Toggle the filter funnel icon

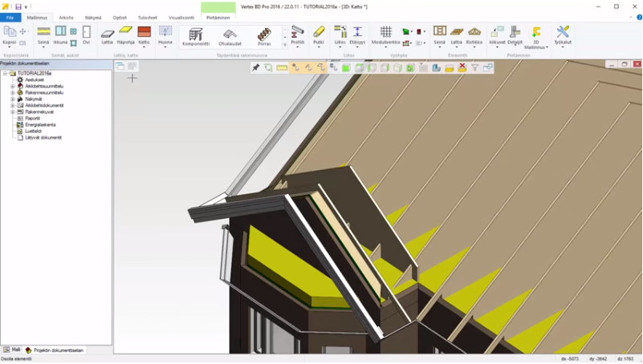474,68
